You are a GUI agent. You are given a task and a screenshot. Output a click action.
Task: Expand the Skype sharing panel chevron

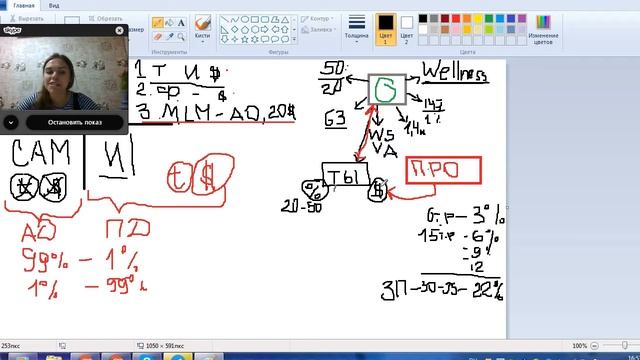pos(11,122)
